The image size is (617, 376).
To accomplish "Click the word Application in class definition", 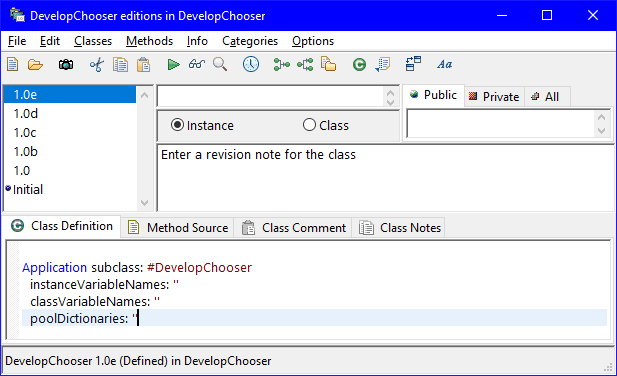I will pos(54,267).
